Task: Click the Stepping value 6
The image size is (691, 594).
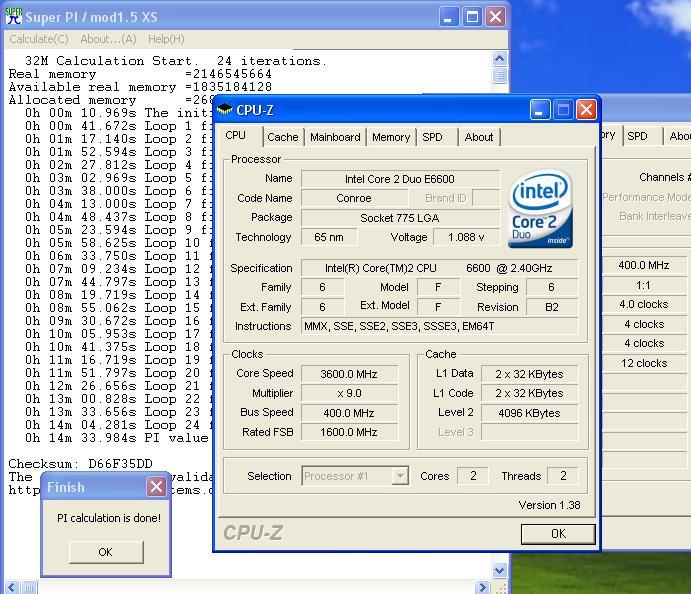Action: coord(552,287)
